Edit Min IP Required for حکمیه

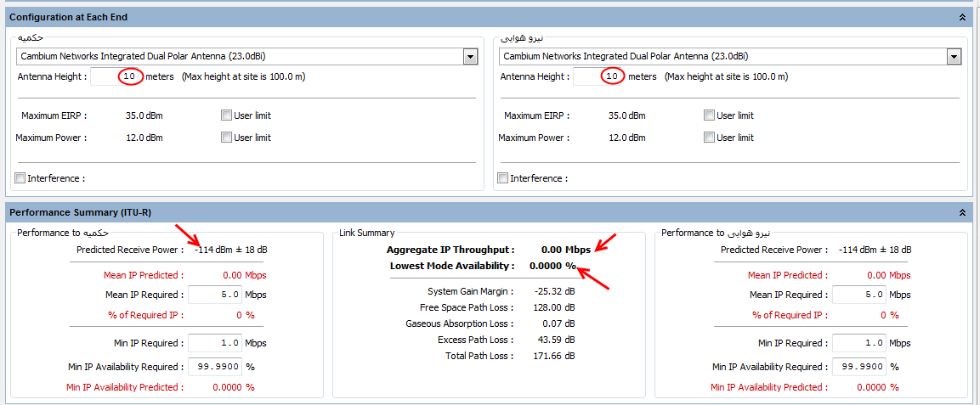click(215, 343)
